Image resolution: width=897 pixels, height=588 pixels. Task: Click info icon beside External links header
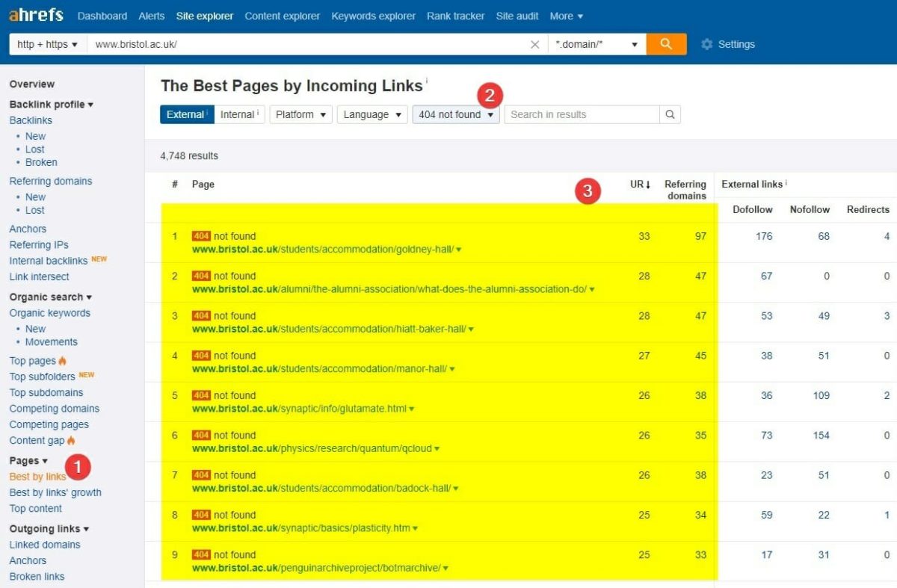[x=786, y=183]
